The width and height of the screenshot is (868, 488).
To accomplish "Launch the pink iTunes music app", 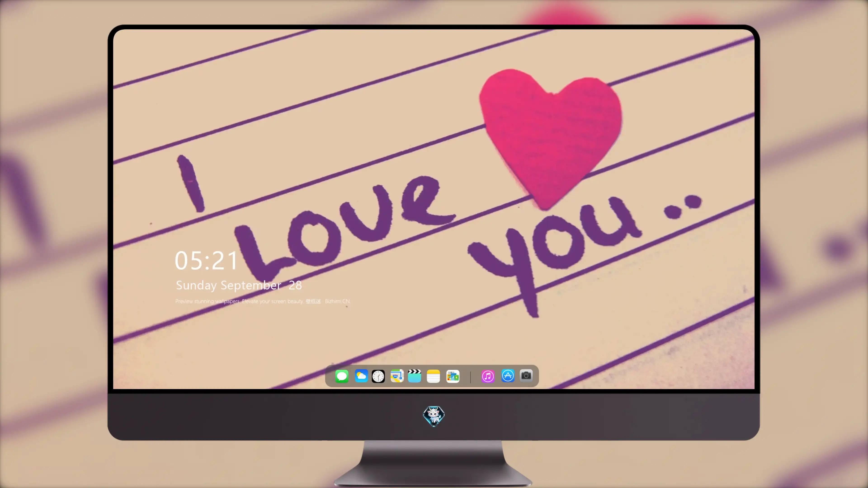I will pos(488,376).
